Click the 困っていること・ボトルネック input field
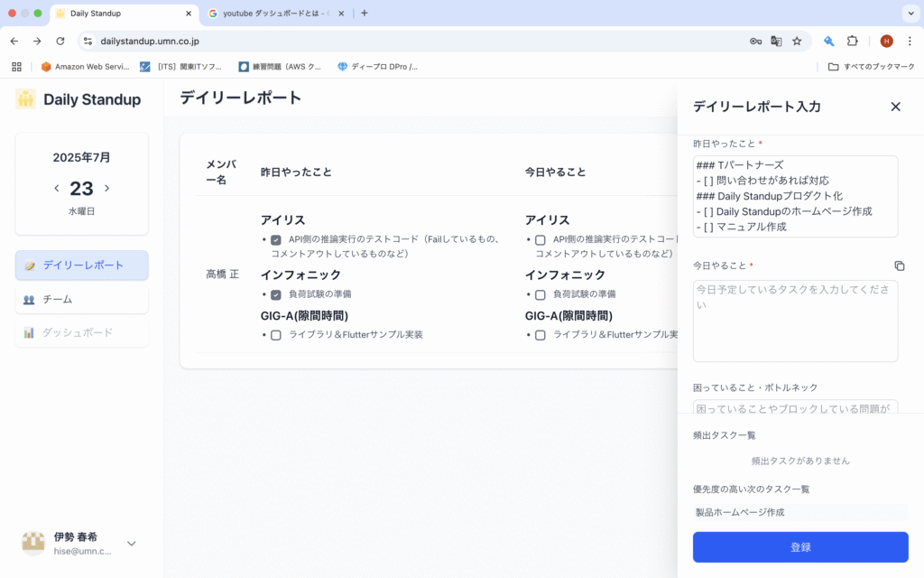924x578 pixels. click(x=795, y=407)
